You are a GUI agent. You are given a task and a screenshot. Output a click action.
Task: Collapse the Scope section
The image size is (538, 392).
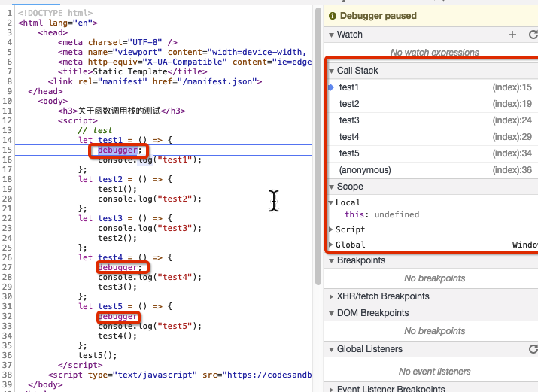pos(331,187)
